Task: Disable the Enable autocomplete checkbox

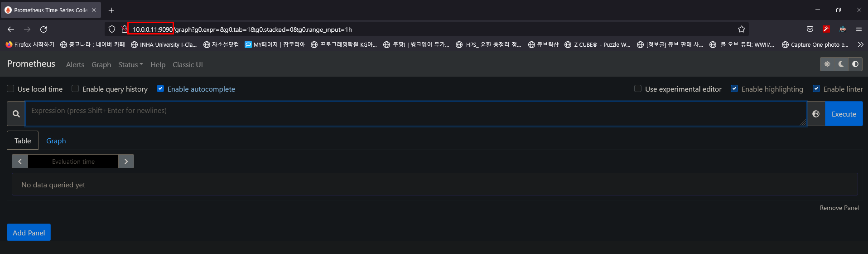Action: pos(160,88)
